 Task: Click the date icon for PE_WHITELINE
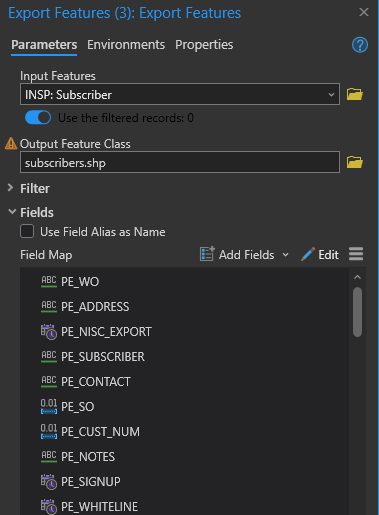tap(49, 507)
